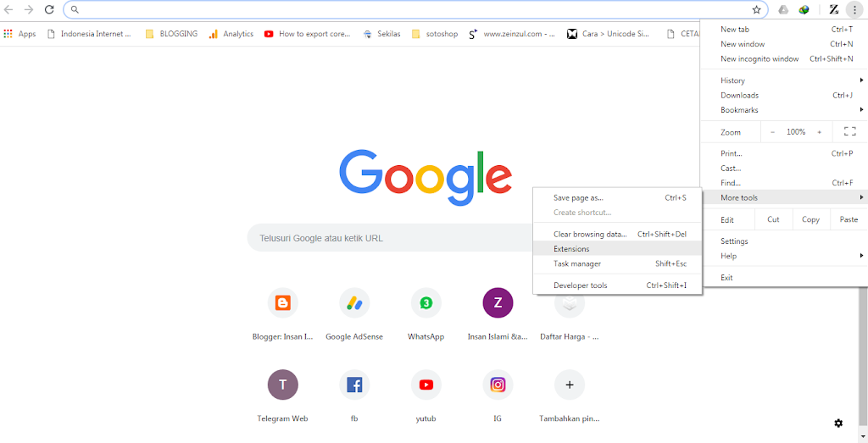Viewport: 868px width, 443px height.
Task: Open the YouTube 'How to export core' bookmark
Action: [x=307, y=34]
